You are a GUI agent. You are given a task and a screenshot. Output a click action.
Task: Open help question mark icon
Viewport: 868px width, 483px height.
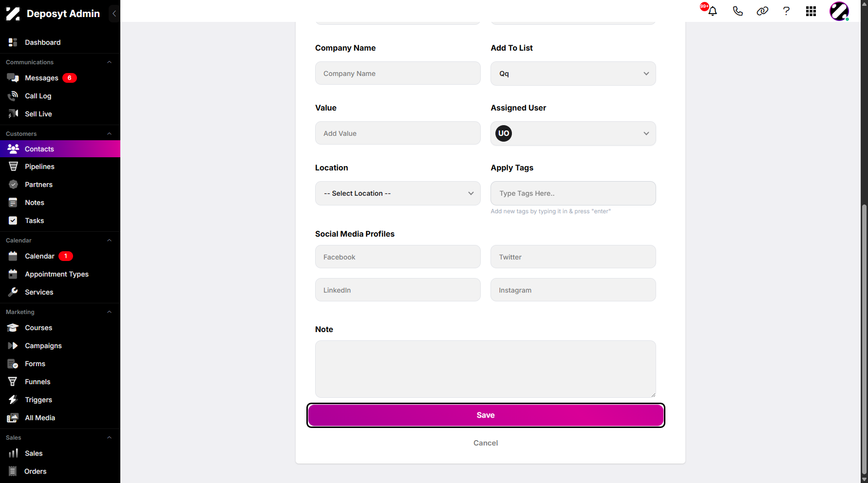click(x=786, y=11)
